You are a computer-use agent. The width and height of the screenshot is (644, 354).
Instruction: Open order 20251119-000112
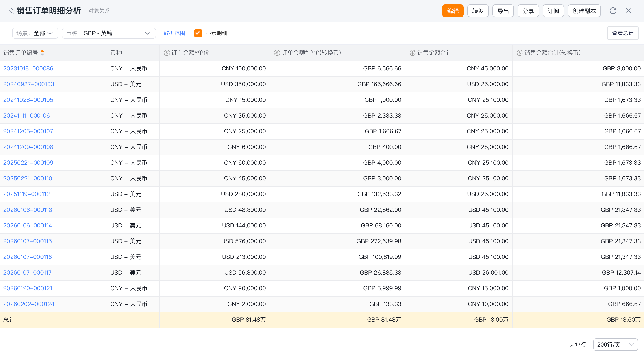click(26, 194)
